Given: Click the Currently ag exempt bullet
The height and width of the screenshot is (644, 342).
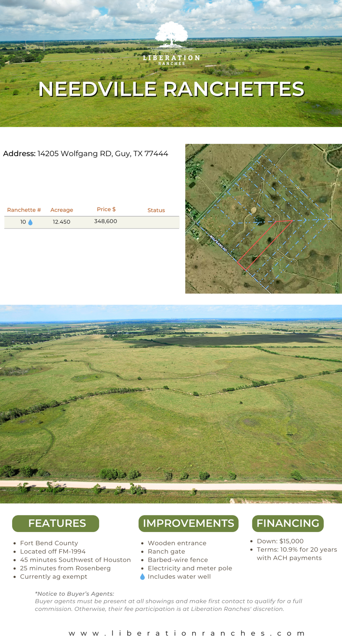Looking at the screenshot, I should tap(54, 577).
